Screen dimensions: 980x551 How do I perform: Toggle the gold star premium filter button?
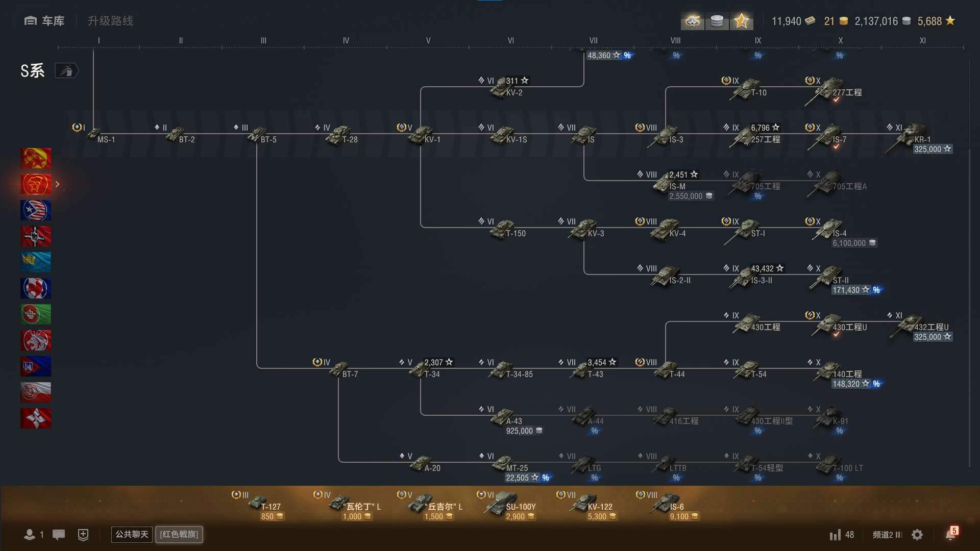tap(741, 21)
